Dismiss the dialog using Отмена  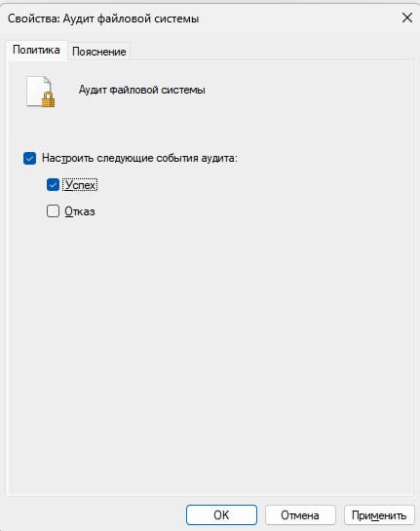point(300,515)
